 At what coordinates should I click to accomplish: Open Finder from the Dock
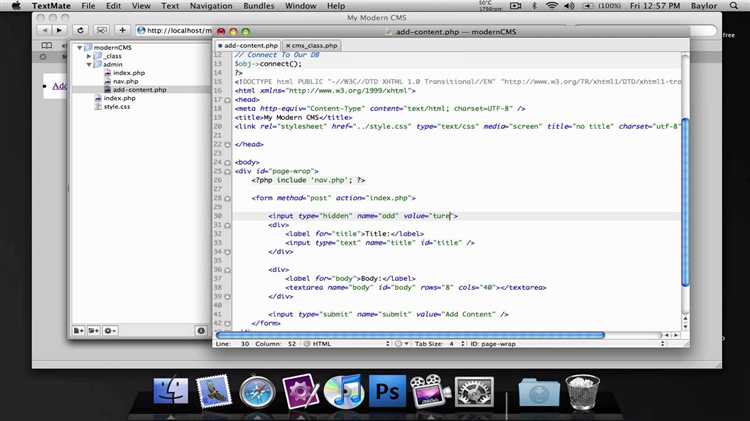[170, 391]
